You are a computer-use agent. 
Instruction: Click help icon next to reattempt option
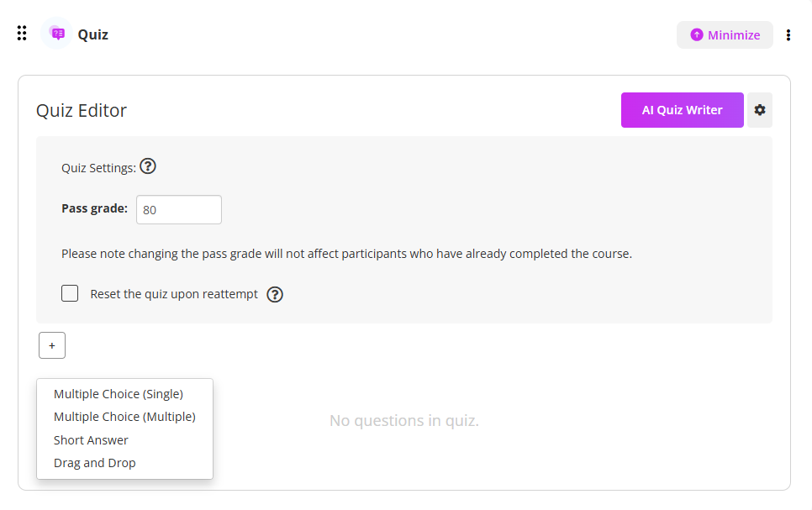[275, 295]
